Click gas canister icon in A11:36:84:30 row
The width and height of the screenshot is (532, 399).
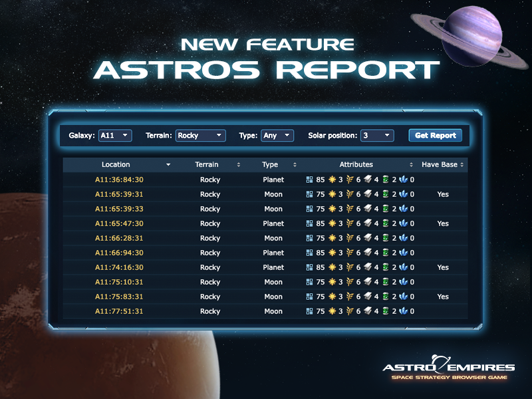386,180
